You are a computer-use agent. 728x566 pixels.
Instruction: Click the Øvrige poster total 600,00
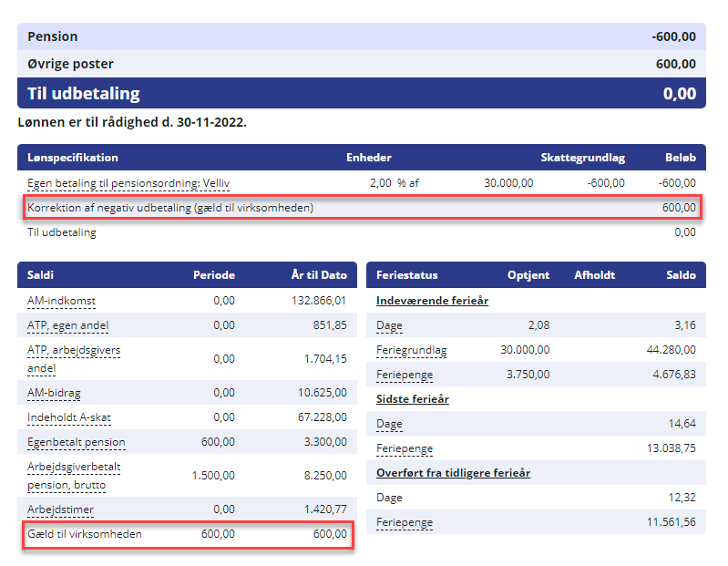coord(675,64)
